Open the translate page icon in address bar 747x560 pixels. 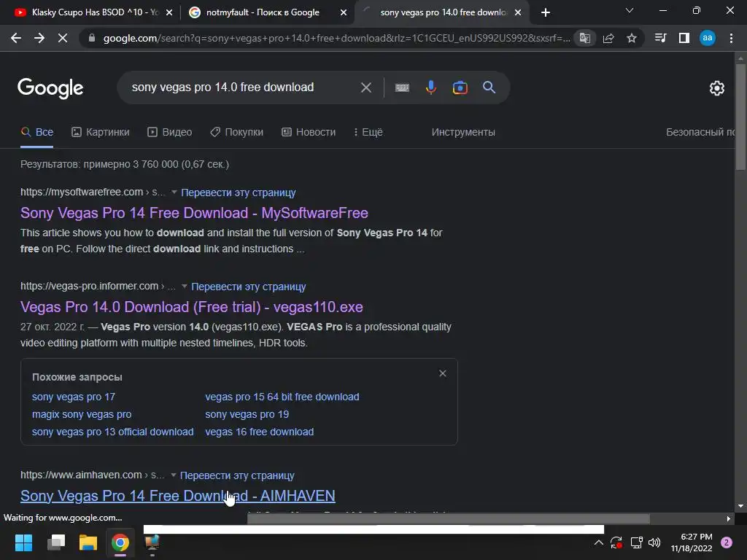[584, 38]
